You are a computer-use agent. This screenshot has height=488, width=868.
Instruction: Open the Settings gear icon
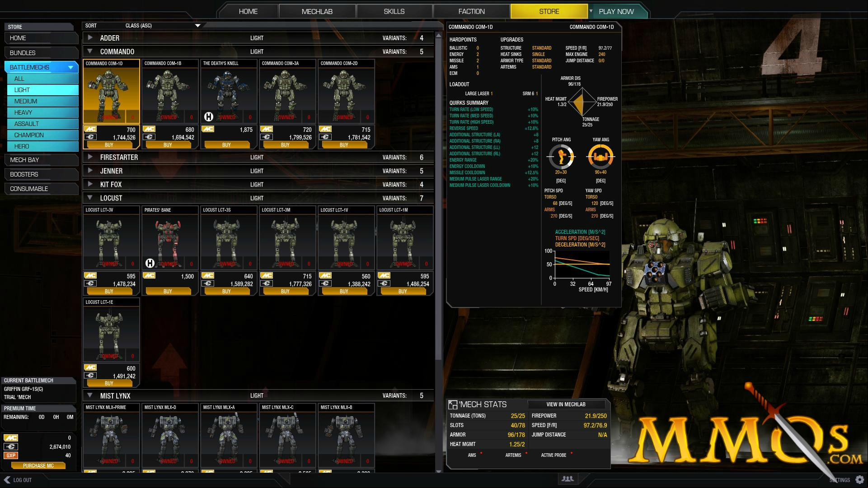tap(859, 479)
